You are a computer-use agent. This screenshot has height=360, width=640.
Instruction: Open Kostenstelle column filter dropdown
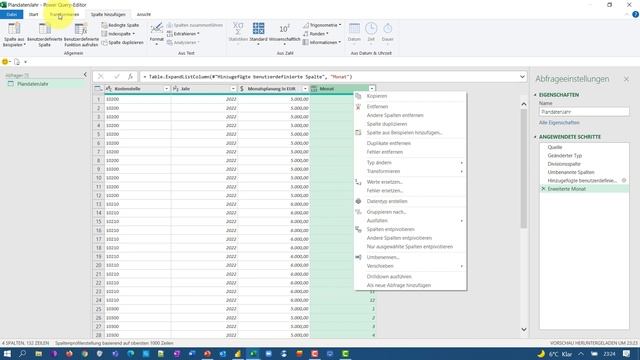coord(166,89)
